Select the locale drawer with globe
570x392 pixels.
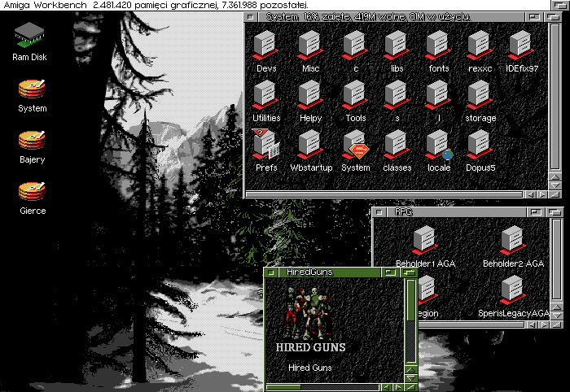point(439,150)
